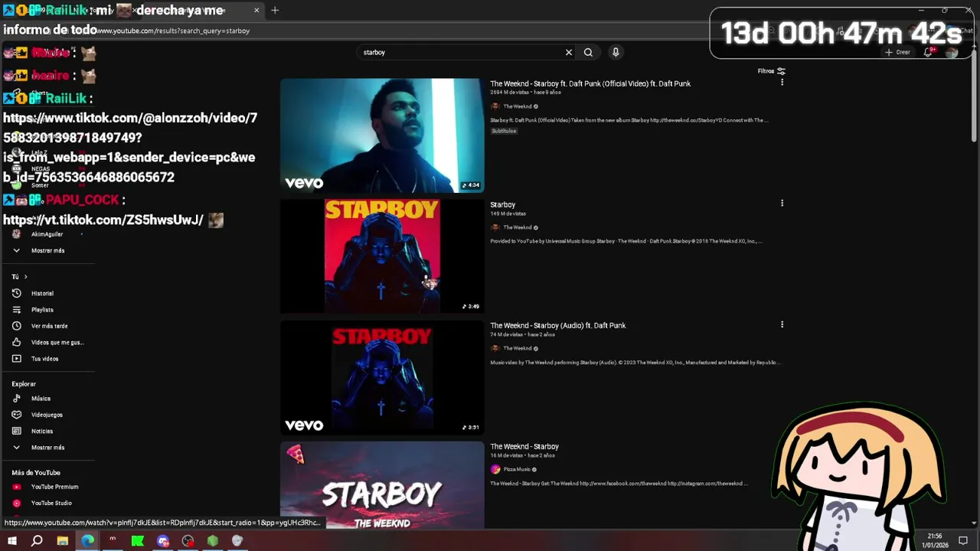Image resolution: width=980 pixels, height=551 pixels.
Task: Start voice search with the microphone
Action: (x=616, y=52)
